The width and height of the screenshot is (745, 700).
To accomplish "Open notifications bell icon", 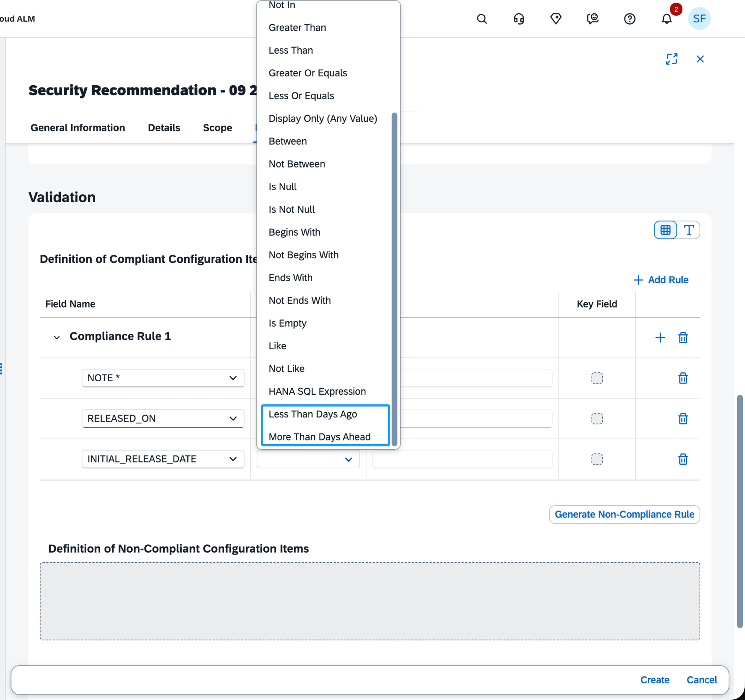I will (666, 19).
